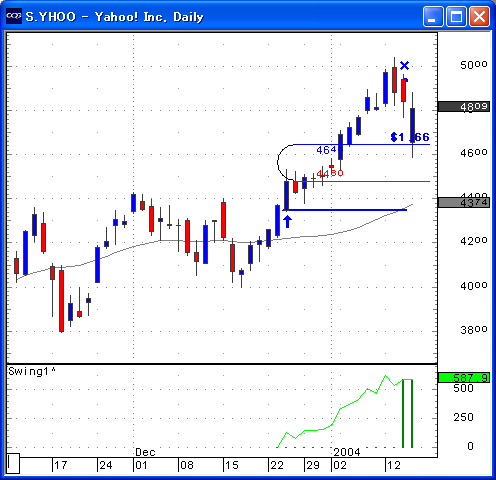
Task: Click the 250 scale label in Swing1 pane
Action: [463, 417]
